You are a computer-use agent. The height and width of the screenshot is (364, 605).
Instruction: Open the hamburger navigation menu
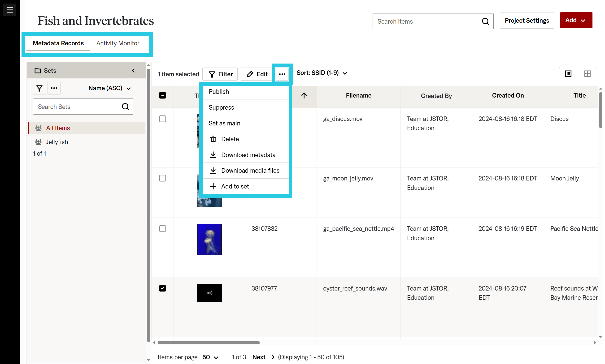click(x=10, y=10)
